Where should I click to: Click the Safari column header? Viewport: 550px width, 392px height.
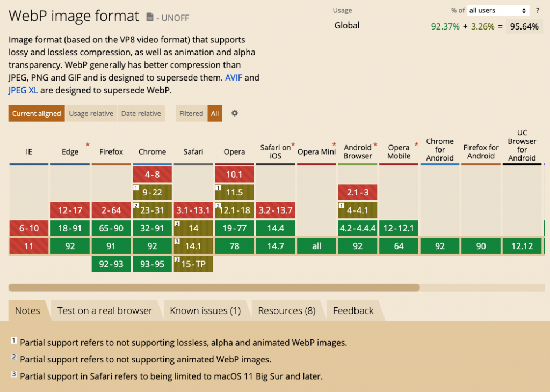click(x=193, y=151)
